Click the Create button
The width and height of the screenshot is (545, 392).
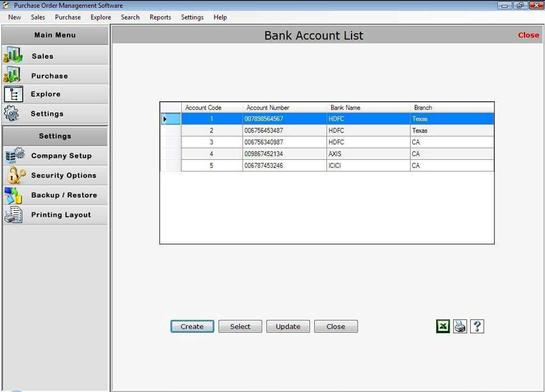coord(191,327)
